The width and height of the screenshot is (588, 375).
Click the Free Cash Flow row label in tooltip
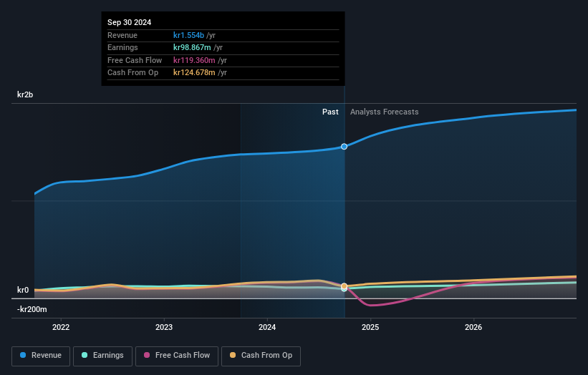pyautogui.click(x=135, y=60)
